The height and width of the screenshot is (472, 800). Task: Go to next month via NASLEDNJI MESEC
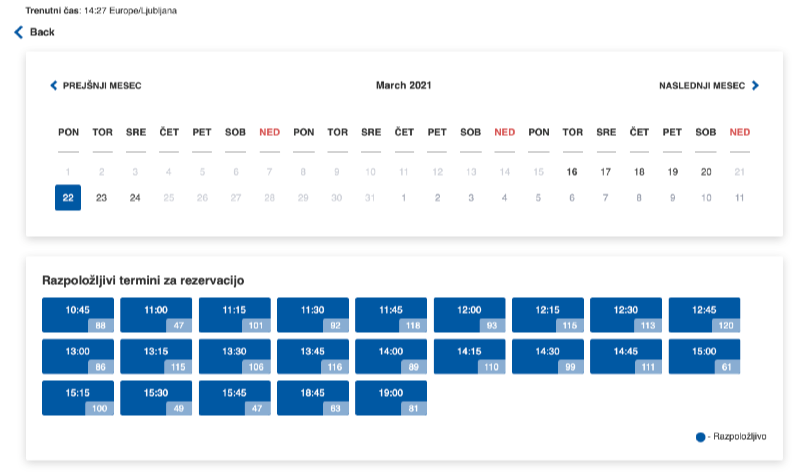tap(702, 85)
